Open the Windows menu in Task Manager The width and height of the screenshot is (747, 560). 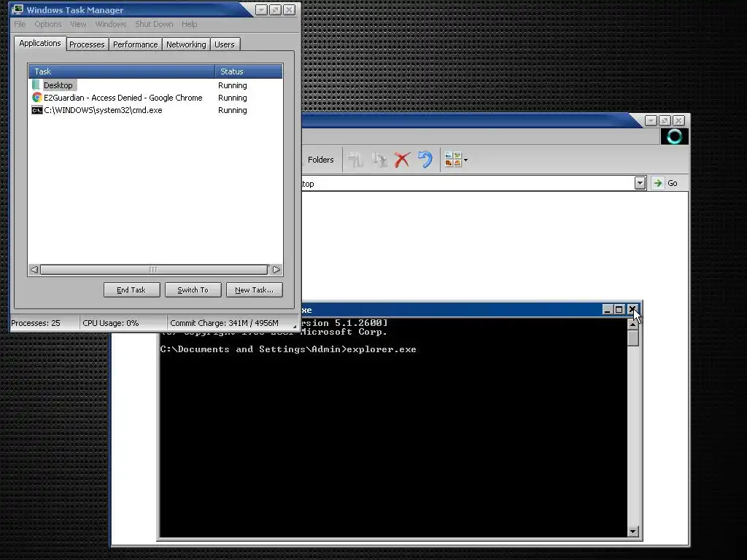(x=111, y=24)
